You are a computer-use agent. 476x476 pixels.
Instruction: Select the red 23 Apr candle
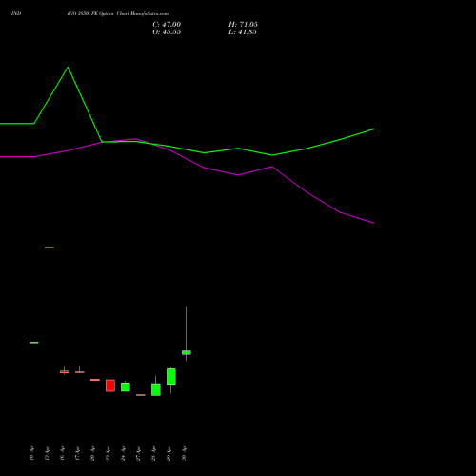110,386
